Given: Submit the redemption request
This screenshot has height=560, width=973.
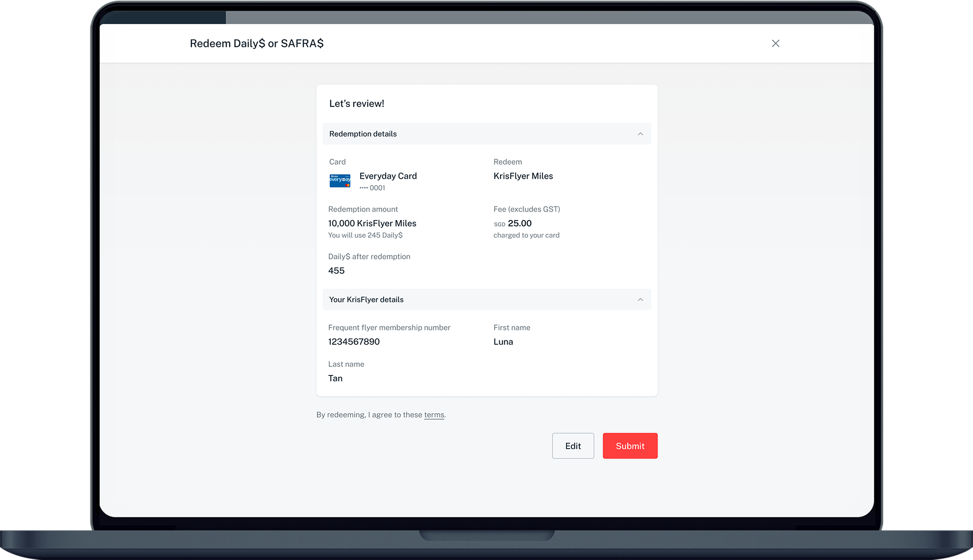Looking at the screenshot, I should point(630,446).
